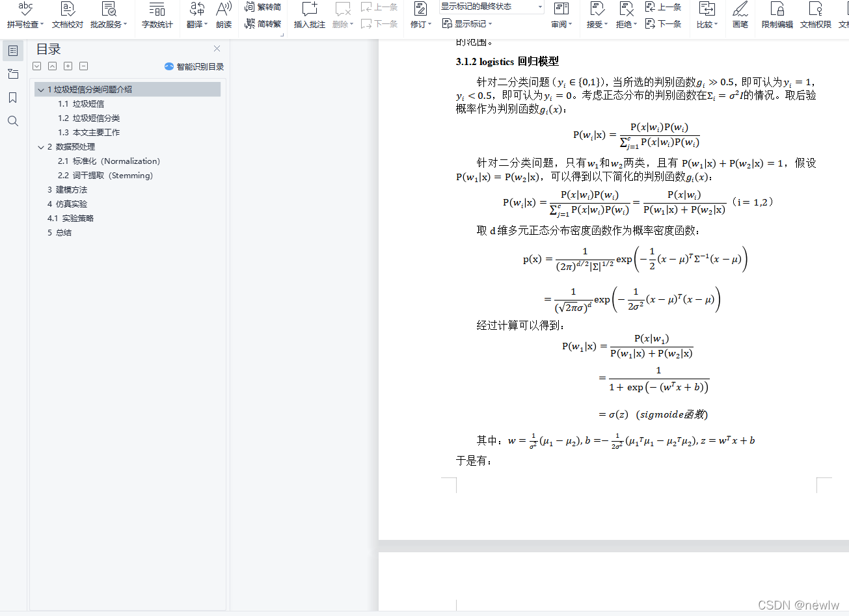Switch to the outline (目录) sidebar icon

[13, 51]
